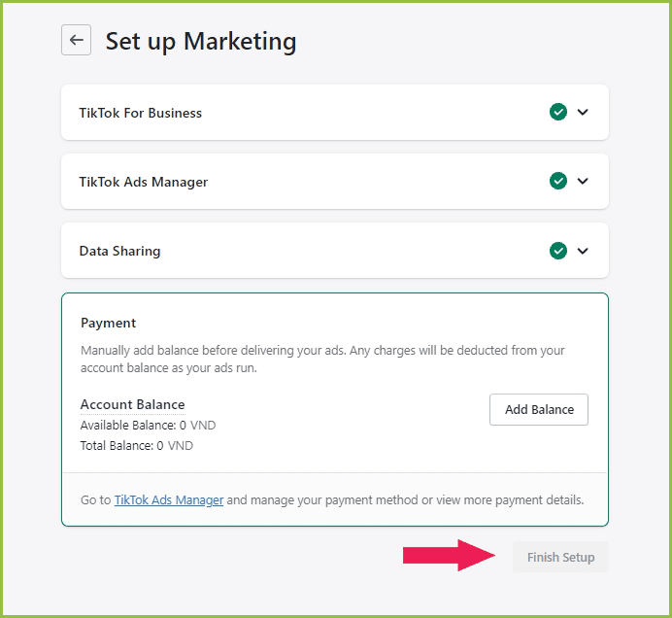Click the Set up Marketing page title
The image size is (672, 618).
point(201,41)
